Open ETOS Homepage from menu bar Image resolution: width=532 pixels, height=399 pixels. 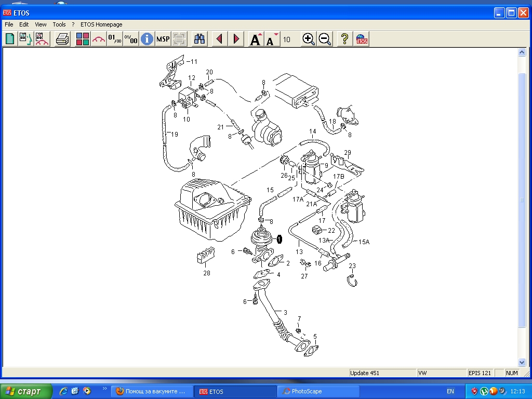tap(101, 24)
